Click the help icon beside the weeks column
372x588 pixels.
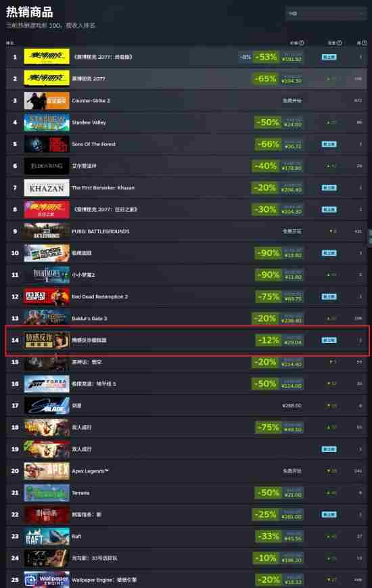[364, 43]
